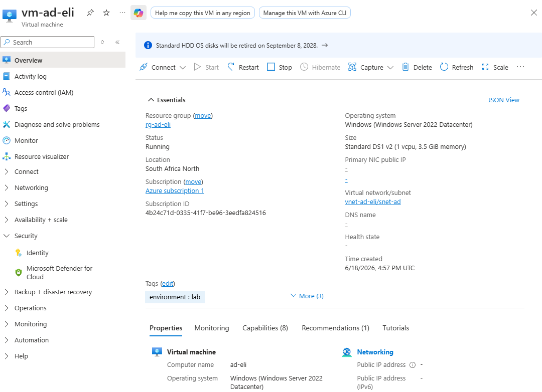The height and width of the screenshot is (392, 542).
Task: Switch to the Tutorials tab
Action: point(396,328)
